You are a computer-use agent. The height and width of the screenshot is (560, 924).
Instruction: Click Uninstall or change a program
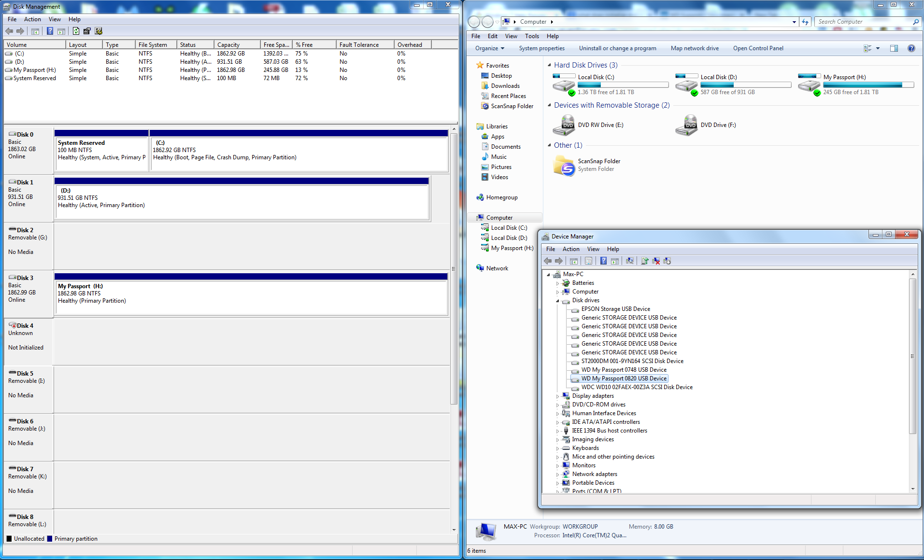(617, 48)
